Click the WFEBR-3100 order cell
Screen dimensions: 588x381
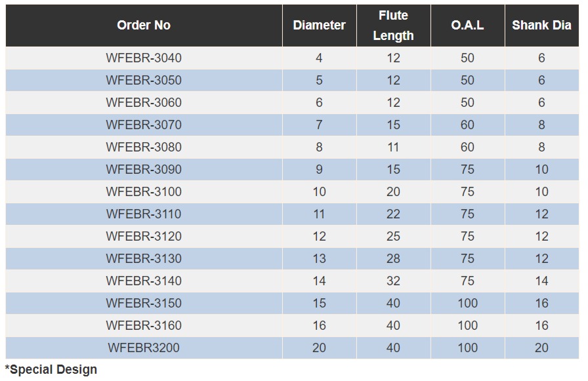point(144,192)
